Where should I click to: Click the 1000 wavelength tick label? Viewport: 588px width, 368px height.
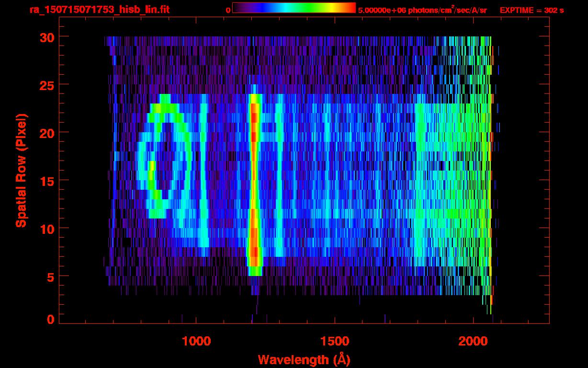click(196, 341)
